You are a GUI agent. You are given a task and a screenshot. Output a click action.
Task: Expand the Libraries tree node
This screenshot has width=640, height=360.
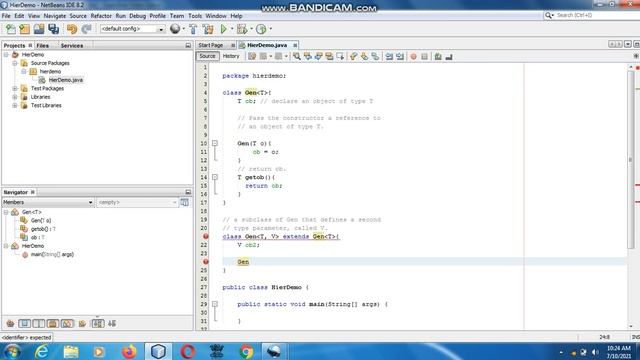(x=15, y=97)
